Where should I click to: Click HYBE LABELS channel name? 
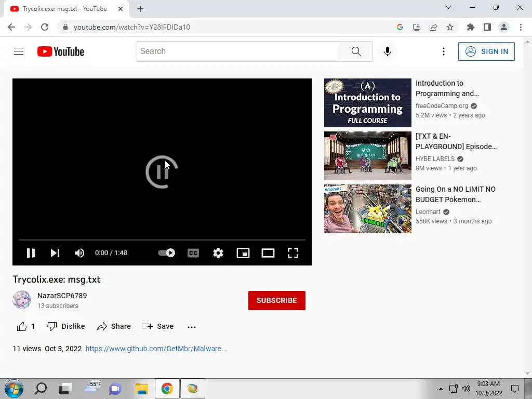coord(435,159)
